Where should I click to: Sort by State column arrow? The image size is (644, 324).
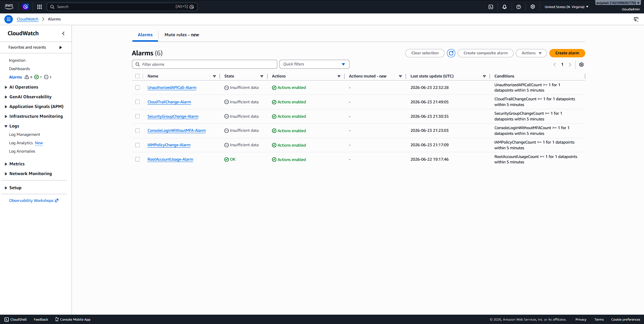click(x=262, y=76)
